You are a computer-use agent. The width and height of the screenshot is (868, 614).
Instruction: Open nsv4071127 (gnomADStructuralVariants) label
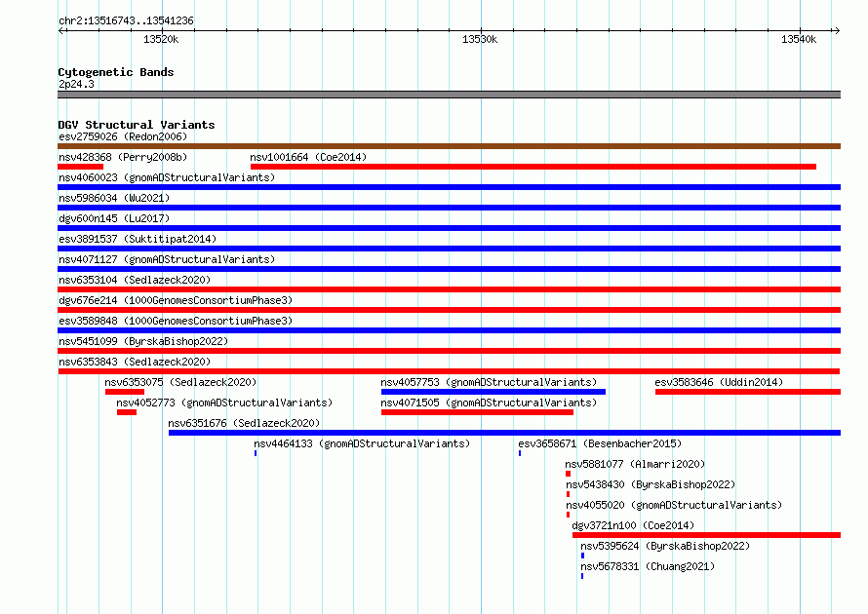(x=167, y=259)
